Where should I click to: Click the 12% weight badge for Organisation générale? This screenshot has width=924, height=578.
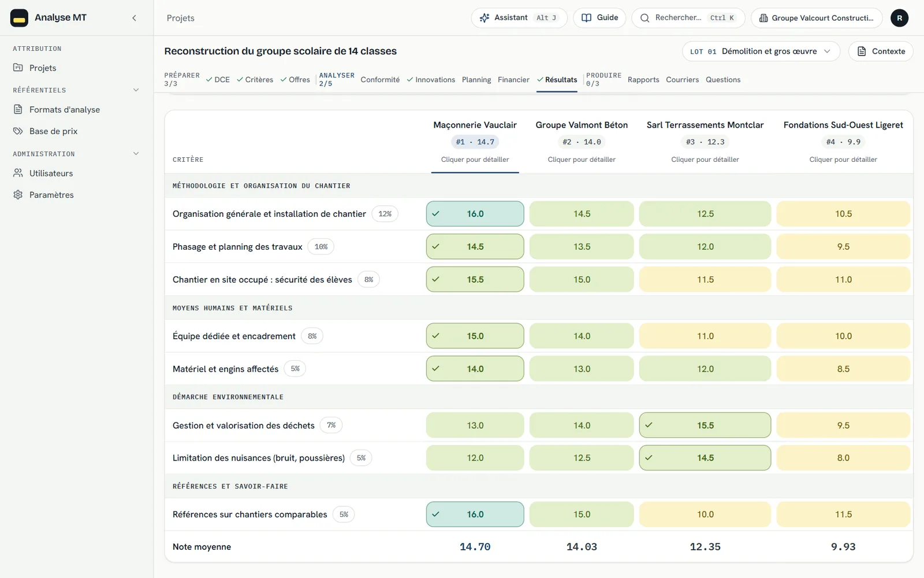coord(385,214)
